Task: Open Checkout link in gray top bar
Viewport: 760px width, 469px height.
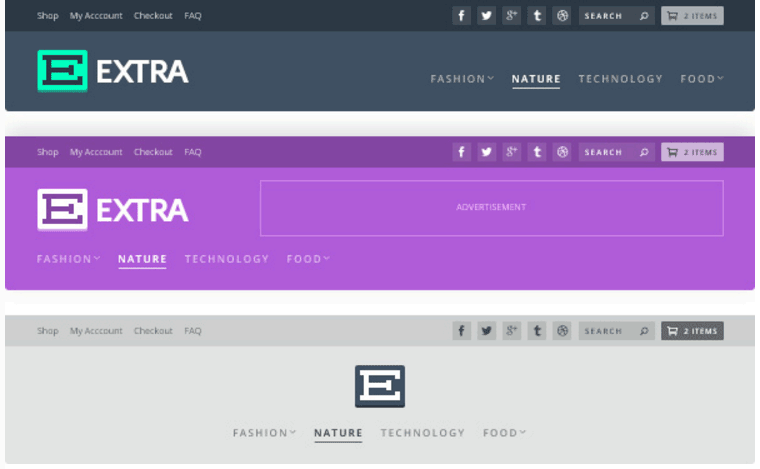Action: pyautogui.click(x=153, y=331)
